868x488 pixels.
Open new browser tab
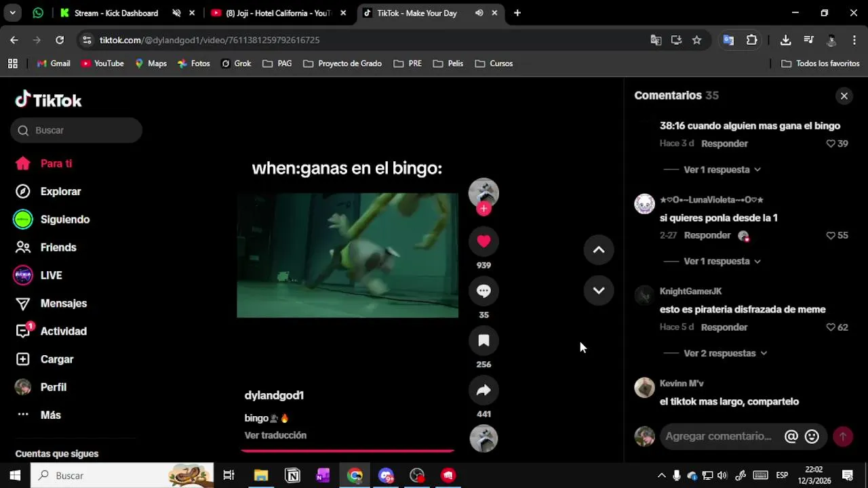click(517, 13)
